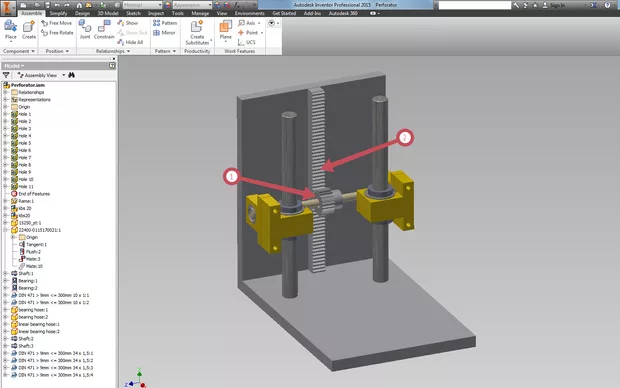Open the Inspect ribbon tab
Viewport: 620px width, 388px height.
coord(156,13)
